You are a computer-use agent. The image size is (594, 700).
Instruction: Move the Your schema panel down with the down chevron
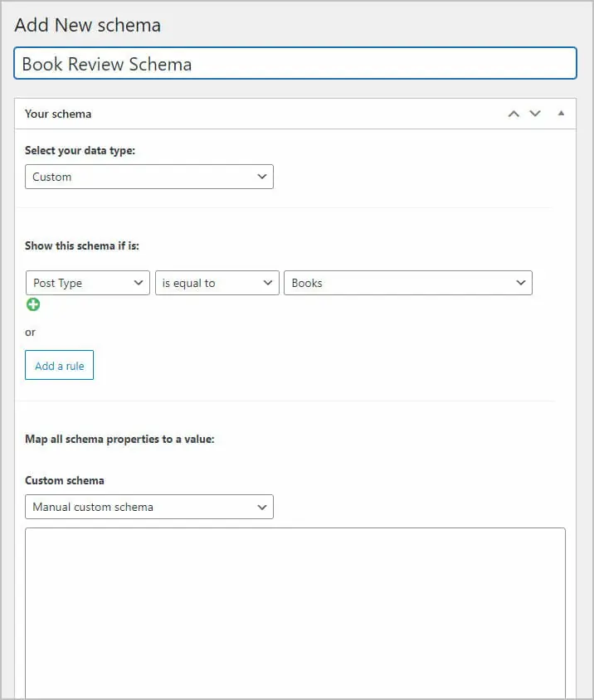point(535,113)
